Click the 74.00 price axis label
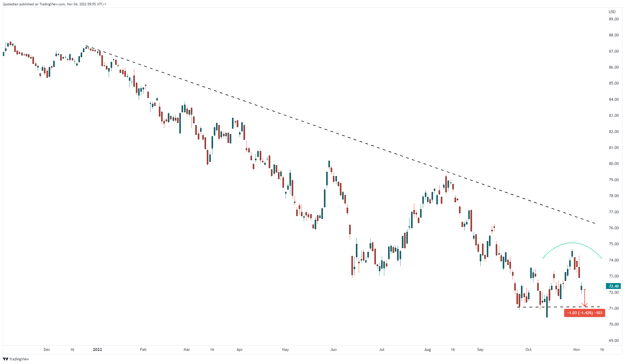Screen dimensions: 625x364 point(614,260)
